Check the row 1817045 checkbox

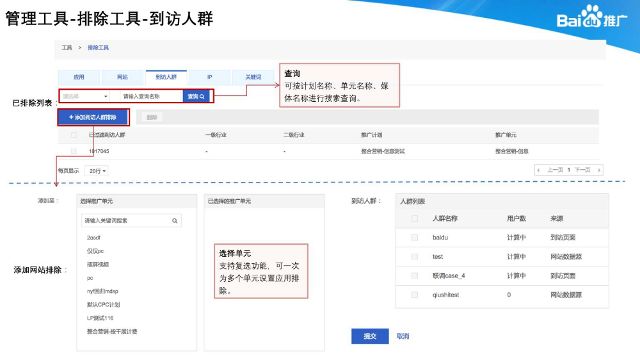click(x=74, y=151)
